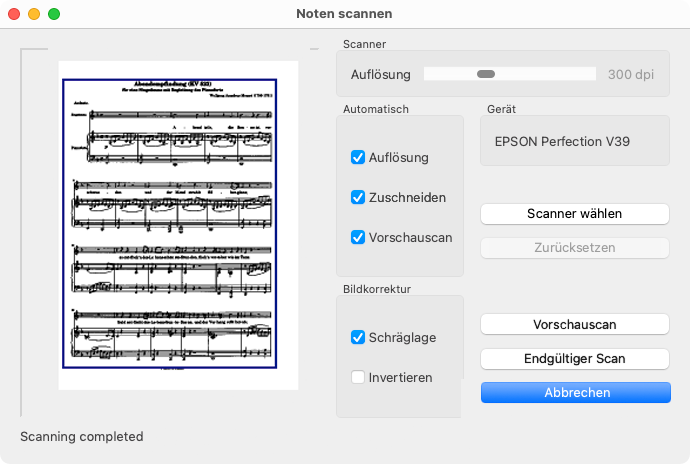Select the scanned sheet music preview
690x464 pixels.
pos(178,225)
